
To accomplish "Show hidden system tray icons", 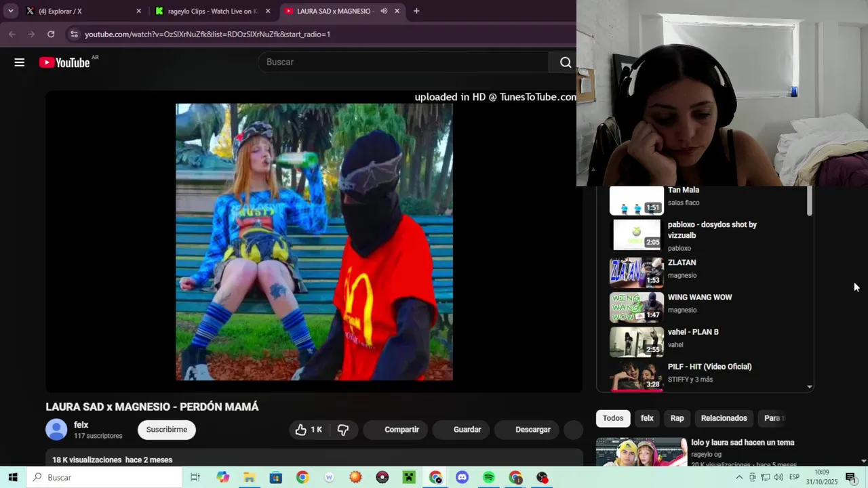I will click(x=739, y=477).
